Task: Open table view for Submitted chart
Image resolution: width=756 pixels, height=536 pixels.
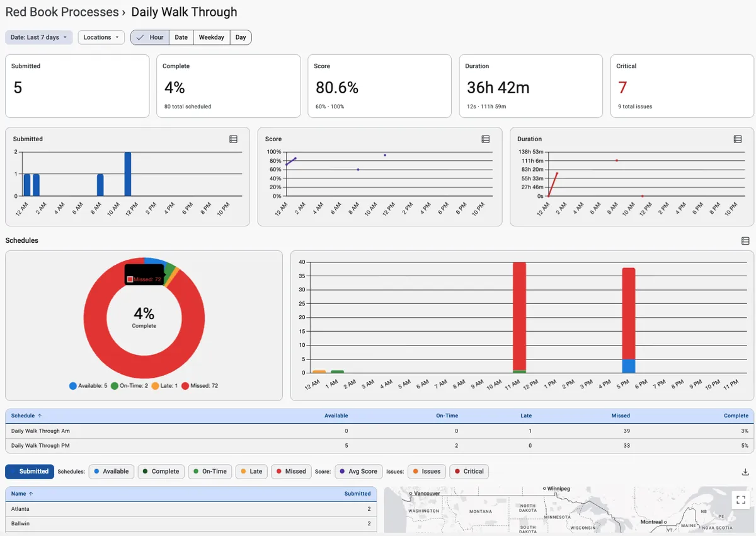Action: coord(233,139)
